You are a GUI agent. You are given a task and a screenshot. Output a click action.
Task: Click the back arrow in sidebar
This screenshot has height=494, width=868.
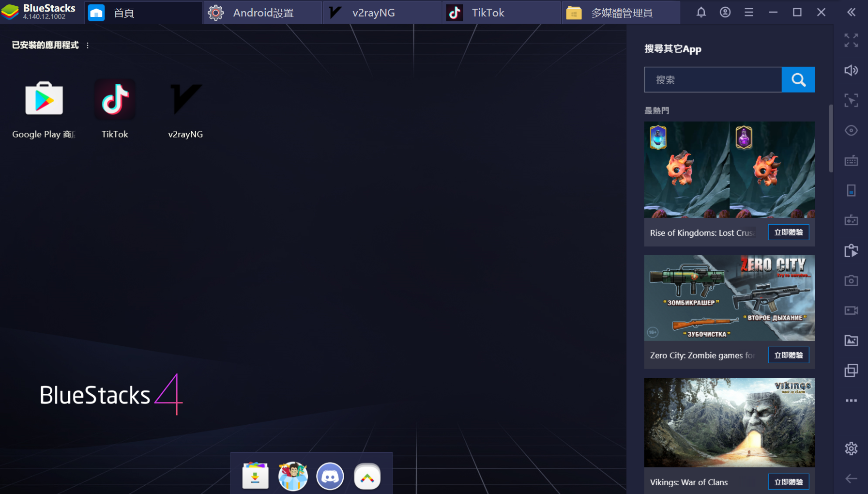(x=851, y=479)
